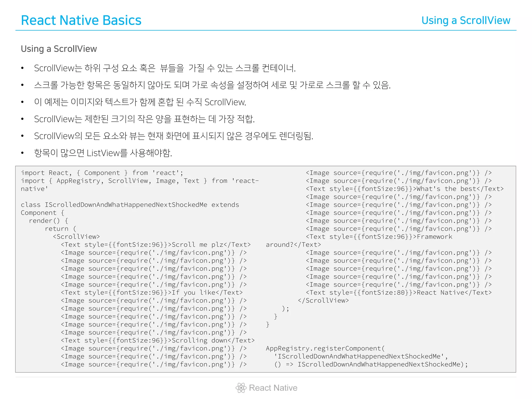Click the 'React Native Basics' slide title

(x=81, y=20)
